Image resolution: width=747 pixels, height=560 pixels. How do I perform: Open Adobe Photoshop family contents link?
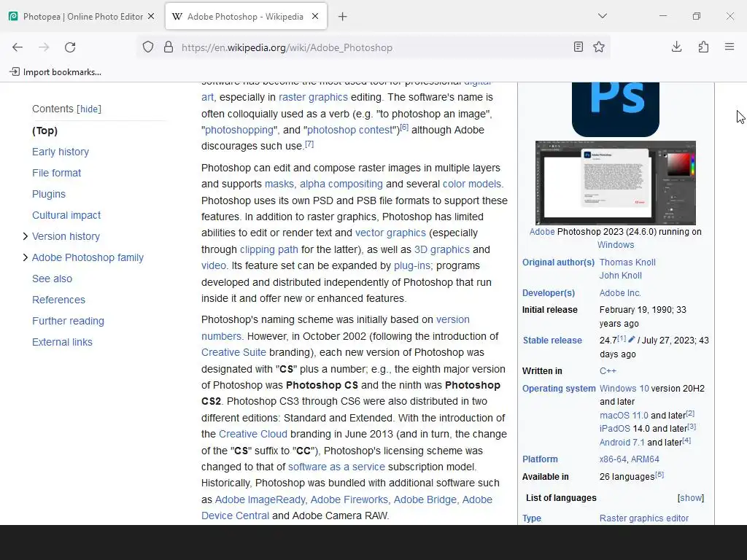point(88,257)
